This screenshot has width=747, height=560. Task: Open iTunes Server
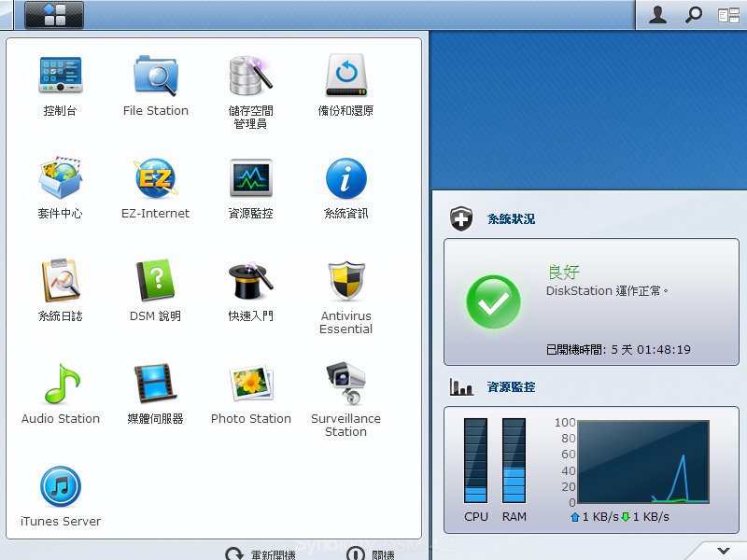[61, 486]
